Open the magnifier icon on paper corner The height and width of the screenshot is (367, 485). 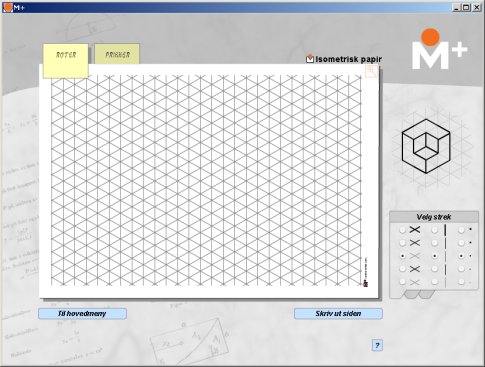pos(371,71)
